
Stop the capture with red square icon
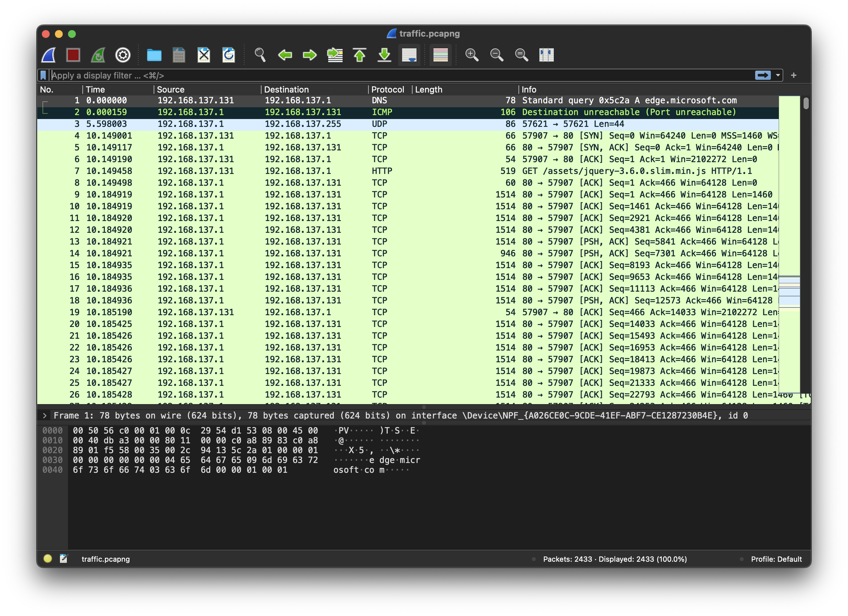pos(73,55)
